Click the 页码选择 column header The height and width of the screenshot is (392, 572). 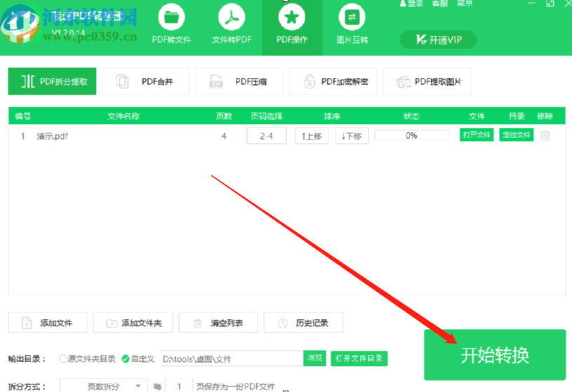tap(267, 116)
